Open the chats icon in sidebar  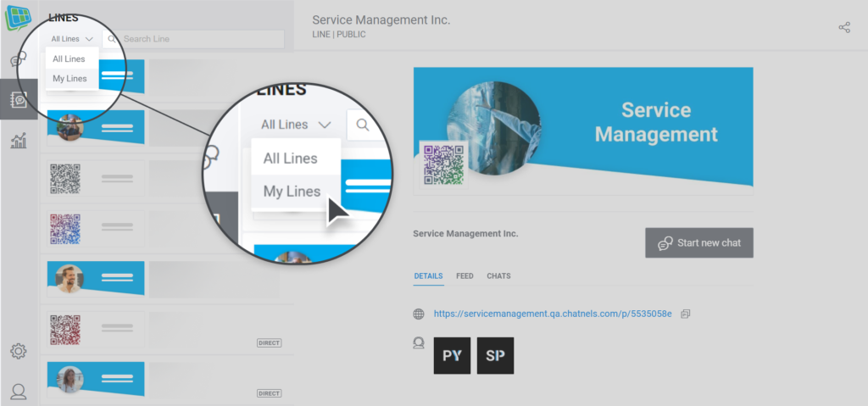[x=19, y=59]
